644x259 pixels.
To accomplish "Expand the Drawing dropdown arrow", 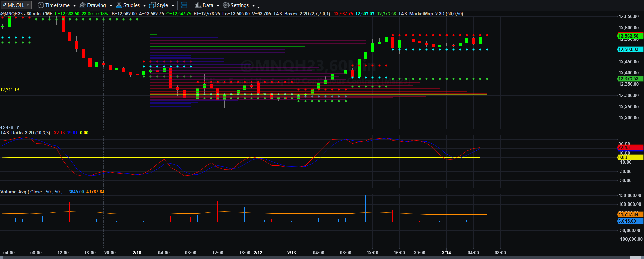I will 111,6.
